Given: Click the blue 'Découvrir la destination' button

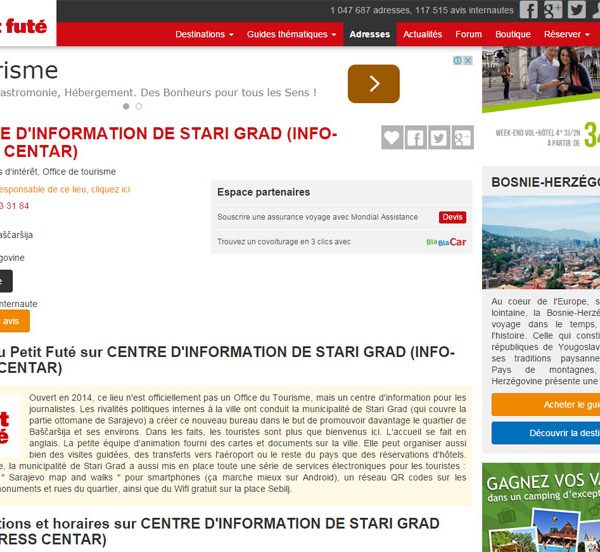Looking at the screenshot, I should [546, 433].
